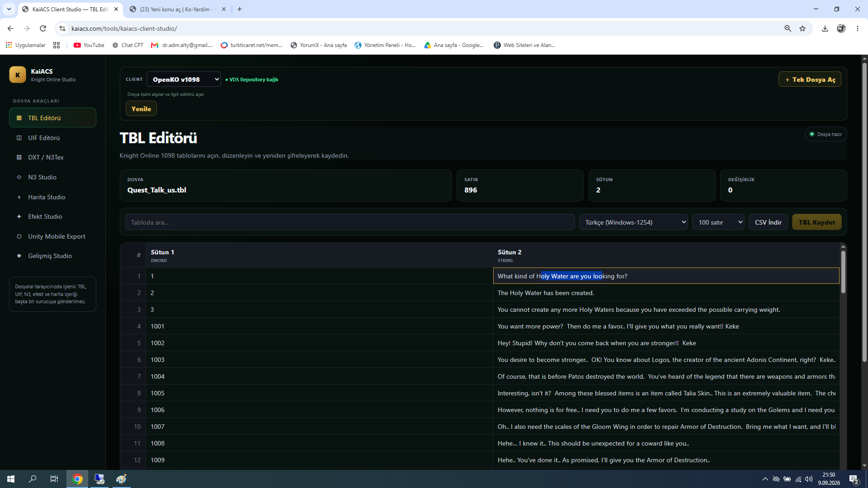Open the notification center icon
Screen dimensions: 868x488
click(854, 479)
